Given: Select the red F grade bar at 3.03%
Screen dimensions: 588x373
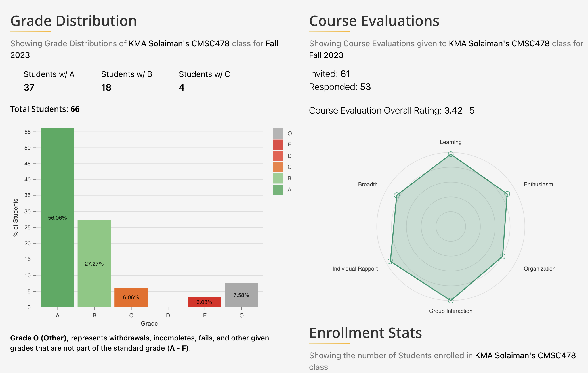Looking at the screenshot, I should tap(204, 302).
